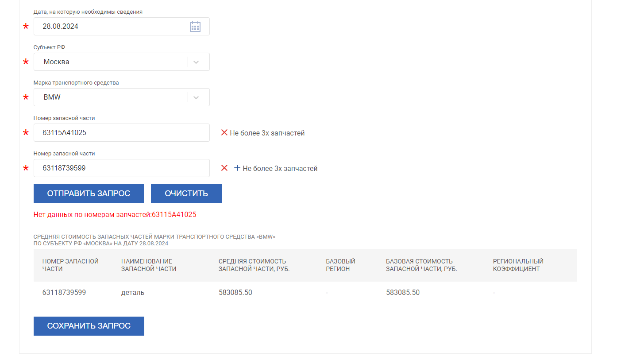Remove the part number 63118739599 with red X
Viewport: 644px width, 360px height.
tap(224, 168)
